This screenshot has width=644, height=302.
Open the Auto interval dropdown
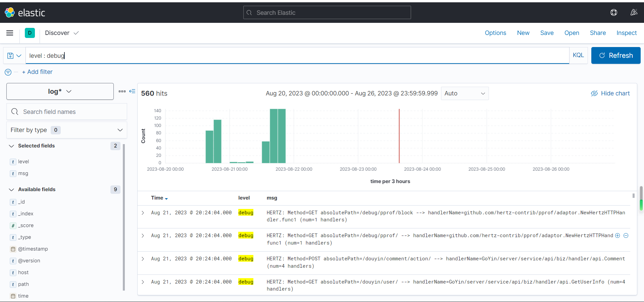pyautogui.click(x=465, y=93)
